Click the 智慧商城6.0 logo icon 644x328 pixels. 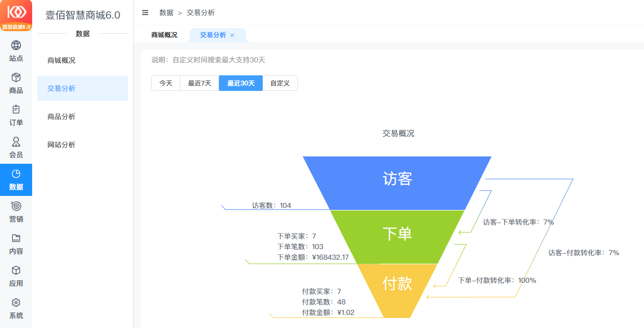(x=16, y=16)
